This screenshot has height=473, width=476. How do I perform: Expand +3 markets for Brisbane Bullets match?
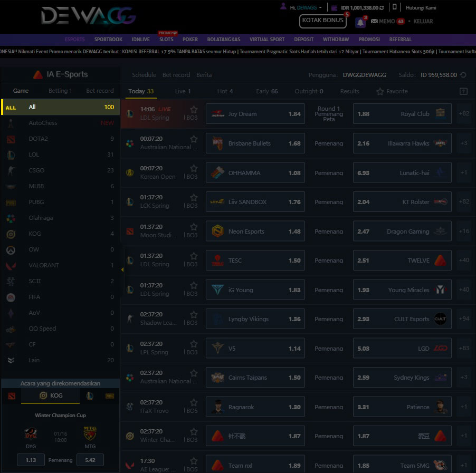(x=463, y=143)
